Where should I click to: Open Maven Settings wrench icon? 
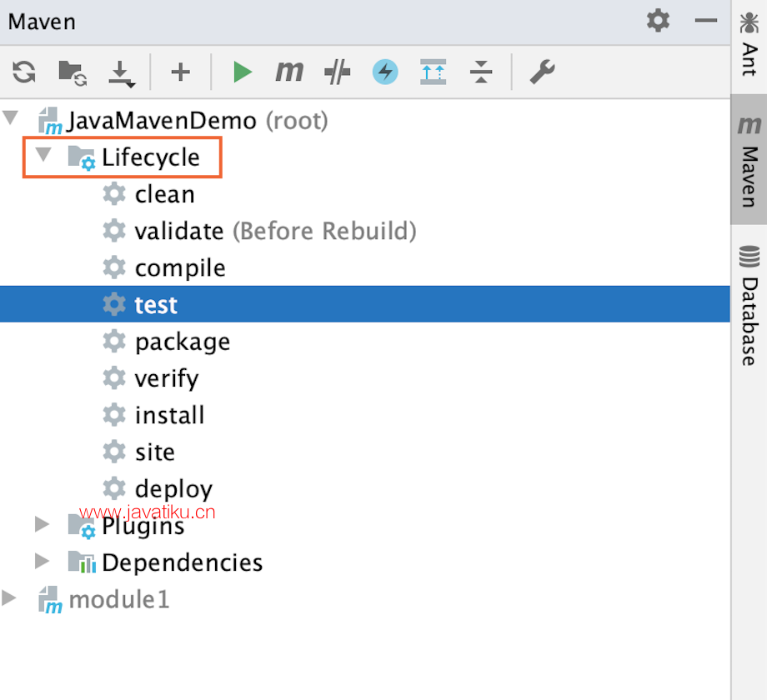(542, 72)
